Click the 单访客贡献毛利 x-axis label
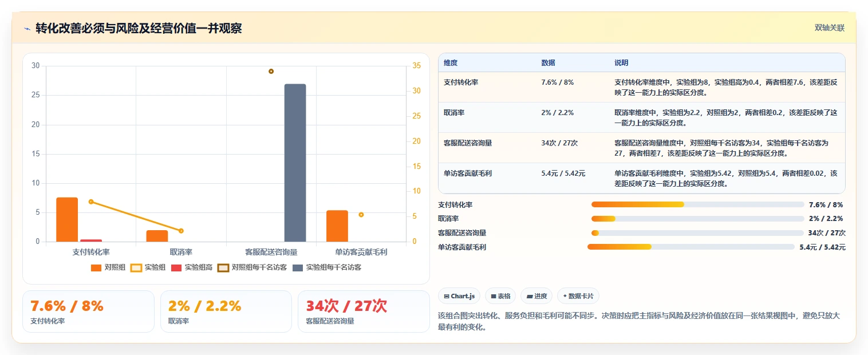Viewport: 868px width, 355px height. (x=361, y=252)
